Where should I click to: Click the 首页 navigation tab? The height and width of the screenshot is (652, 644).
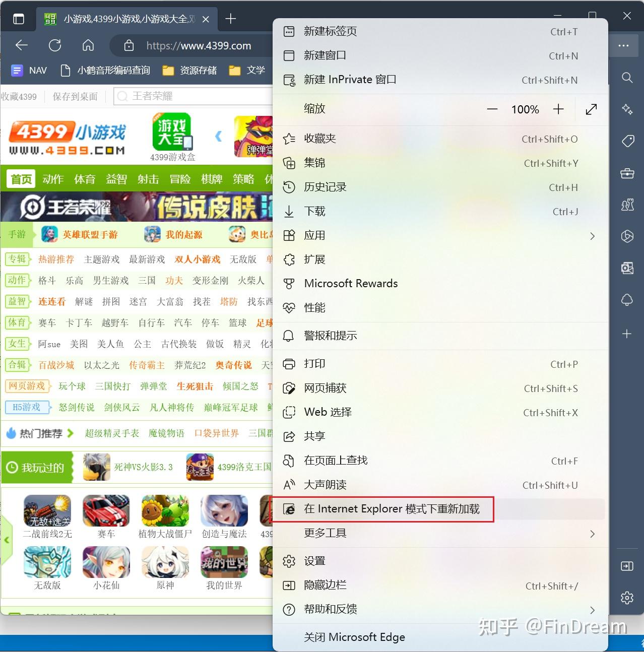point(21,179)
